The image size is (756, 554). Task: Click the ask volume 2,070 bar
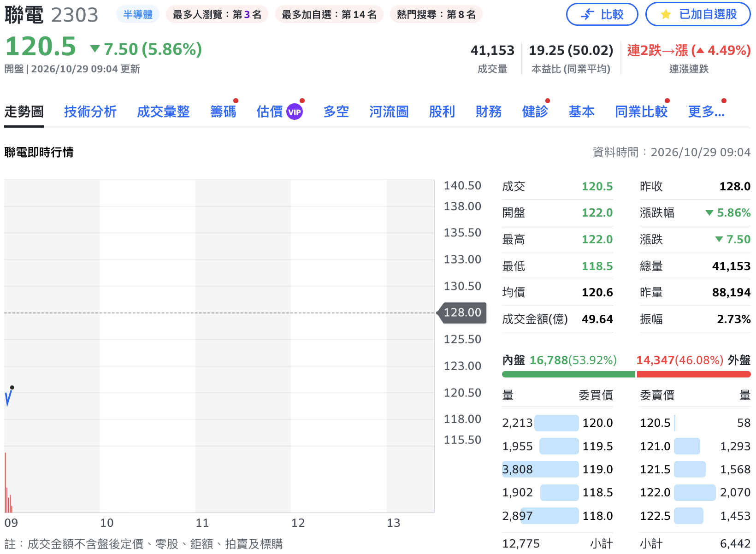(x=695, y=492)
